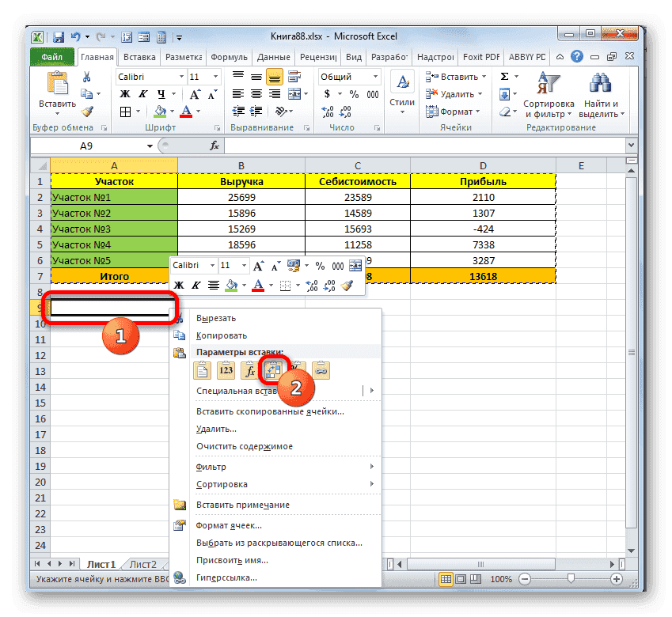Select the Transpose paste option icon

coord(274,369)
